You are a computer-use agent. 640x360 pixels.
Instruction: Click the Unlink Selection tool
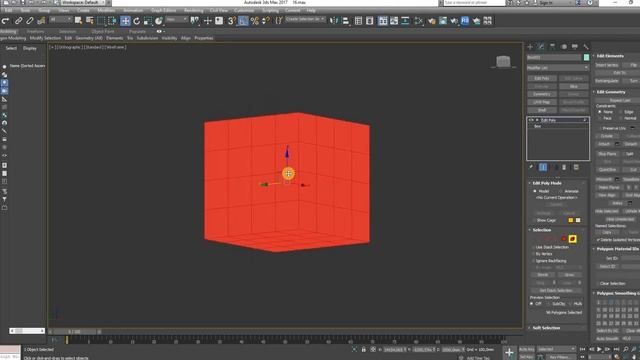click(x=30, y=20)
